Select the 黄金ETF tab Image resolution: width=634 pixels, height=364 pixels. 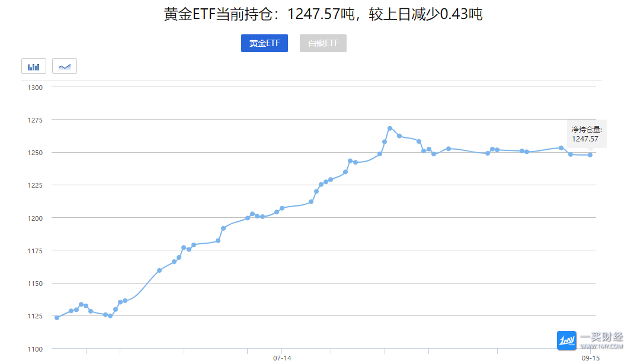point(264,43)
